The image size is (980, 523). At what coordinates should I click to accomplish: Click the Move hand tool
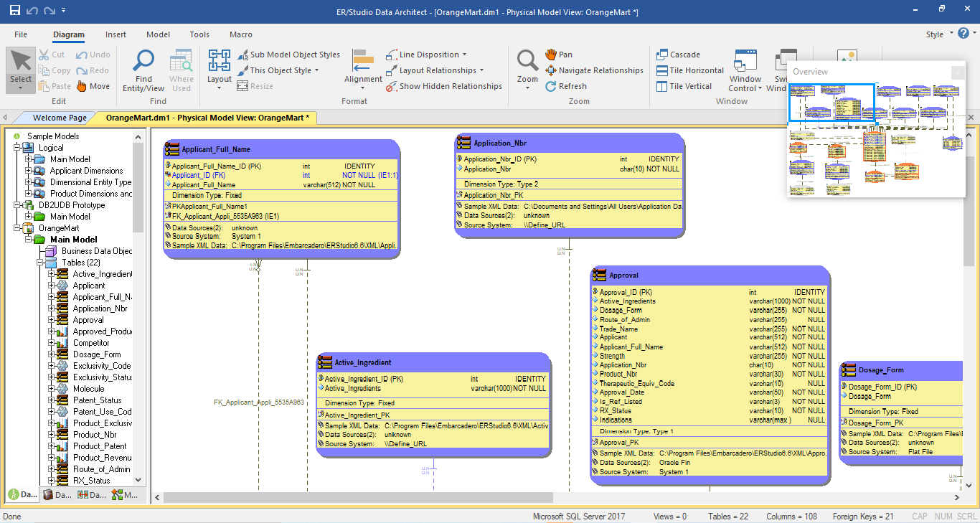click(x=82, y=86)
